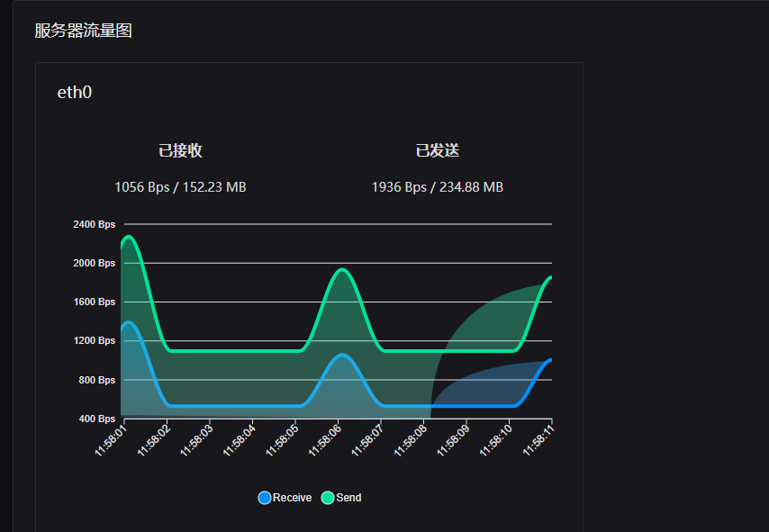Click the 已接收 header label
The image size is (769, 532).
[x=180, y=150]
